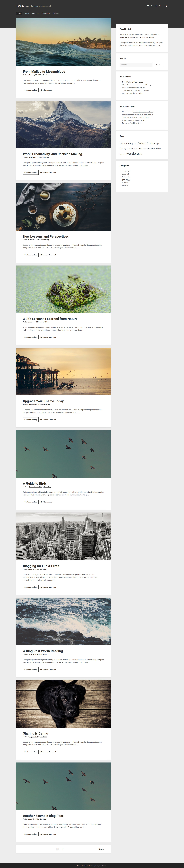The height and width of the screenshot is (868, 184).
Task: Open the ocean wave featured image
Action: coord(63,42)
